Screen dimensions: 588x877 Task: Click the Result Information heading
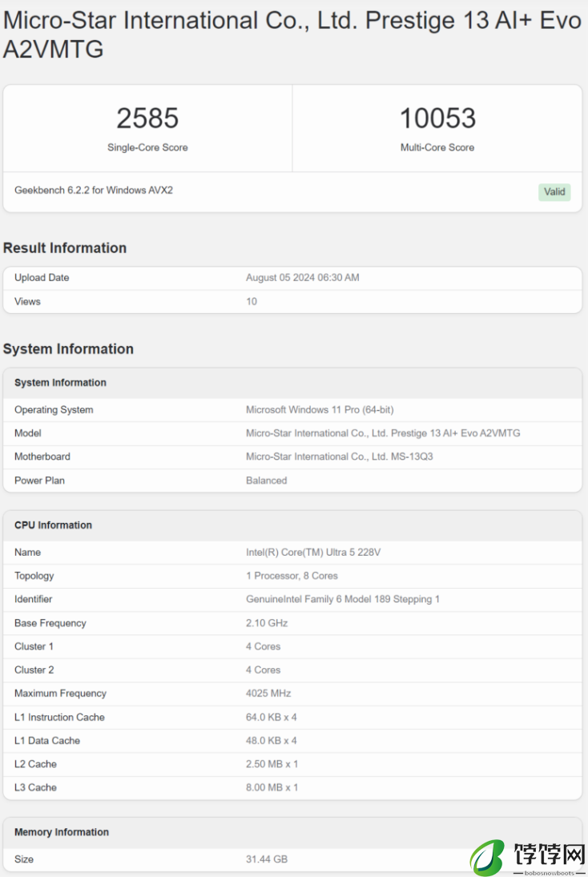(65, 247)
